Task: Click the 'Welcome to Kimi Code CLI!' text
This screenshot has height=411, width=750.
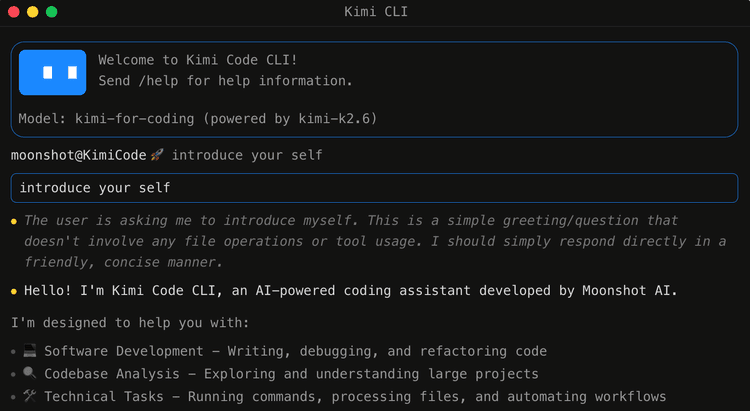Action: pos(198,60)
